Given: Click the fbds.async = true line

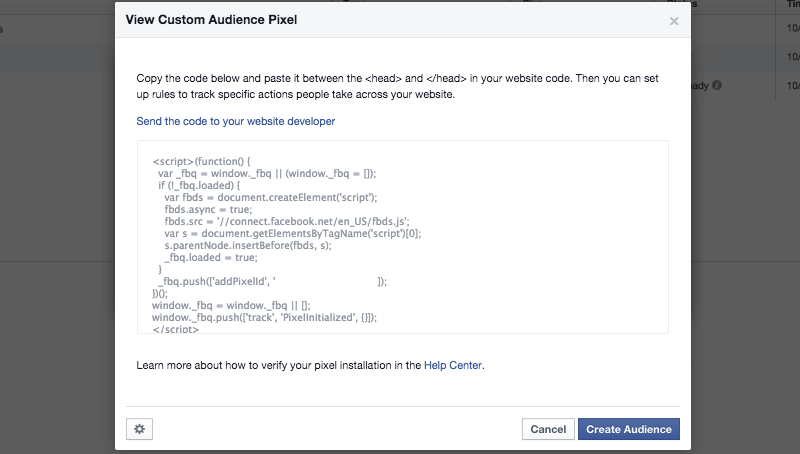Looking at the screenshot, I should tap(207, 209).
